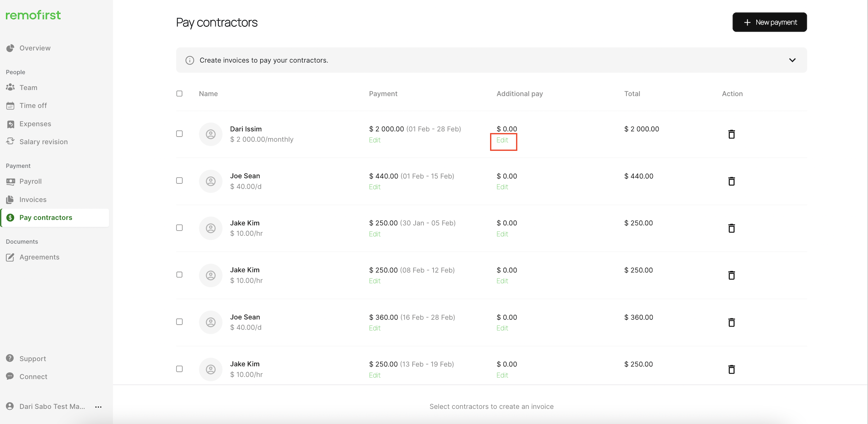
Task: Select the Jake Kim 08 Feb - 12 Feb checkbox
Action: [180, 274]
